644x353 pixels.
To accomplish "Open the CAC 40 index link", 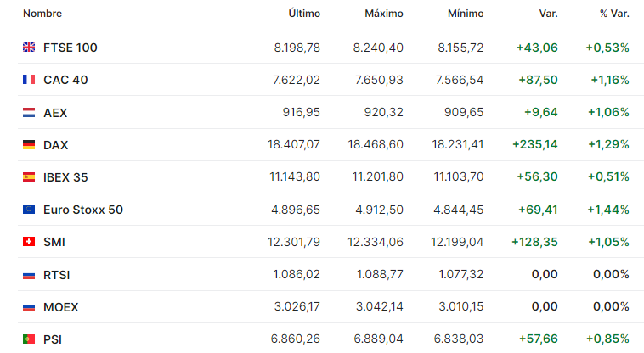I will pos(65,80).
